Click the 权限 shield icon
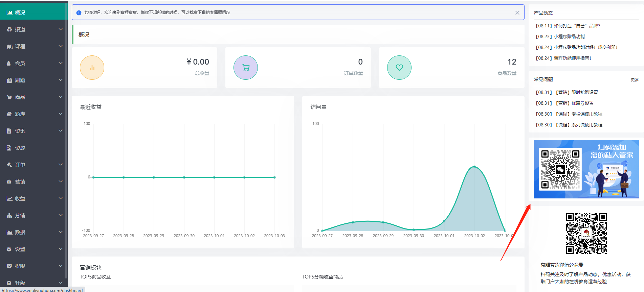 [9, 266]
